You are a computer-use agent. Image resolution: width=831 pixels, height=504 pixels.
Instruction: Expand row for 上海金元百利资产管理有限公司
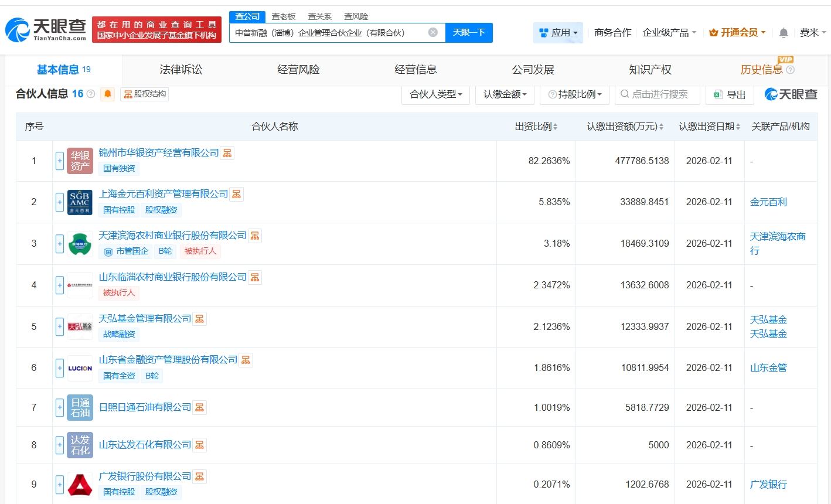[60, 202]
